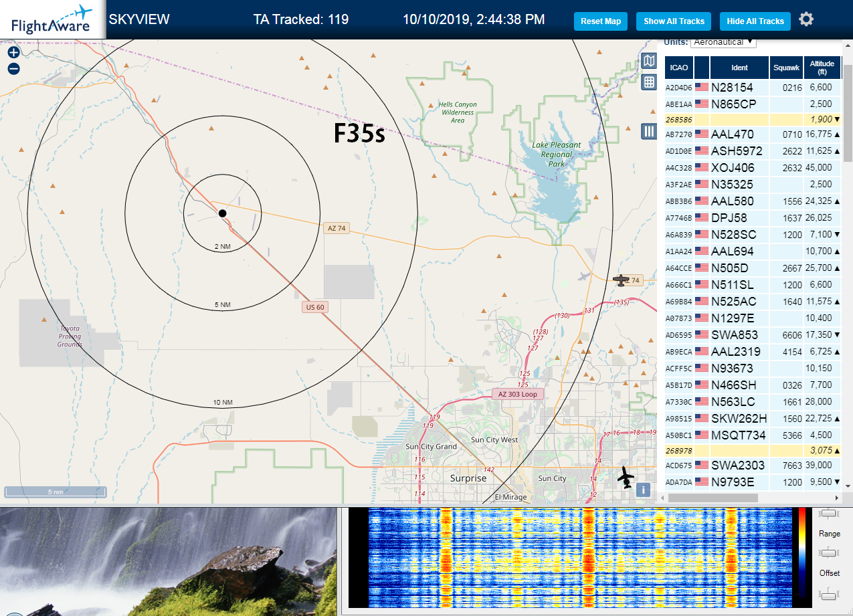Screen dimensions: 853x616
Task: Select the N525AC aircraft row
Action: point(753,301)
